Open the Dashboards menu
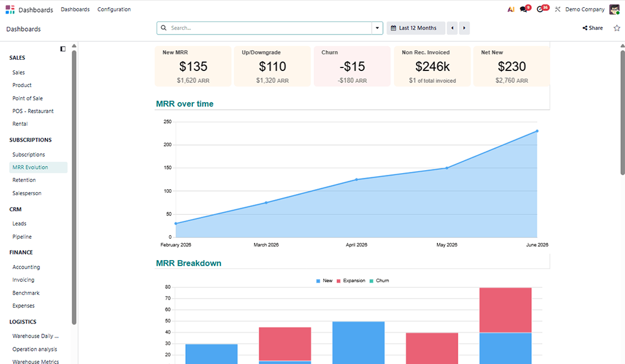Viewport: 625px width, 364px height. pos(75,9)
